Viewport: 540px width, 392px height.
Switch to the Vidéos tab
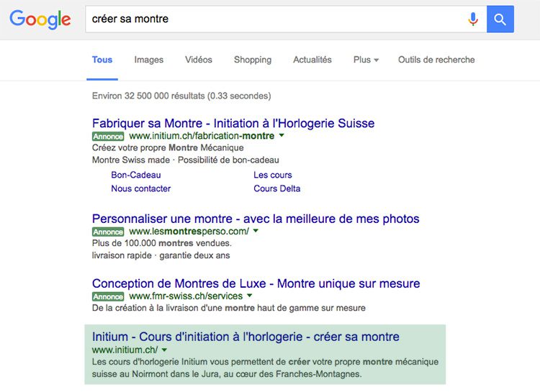199,60
